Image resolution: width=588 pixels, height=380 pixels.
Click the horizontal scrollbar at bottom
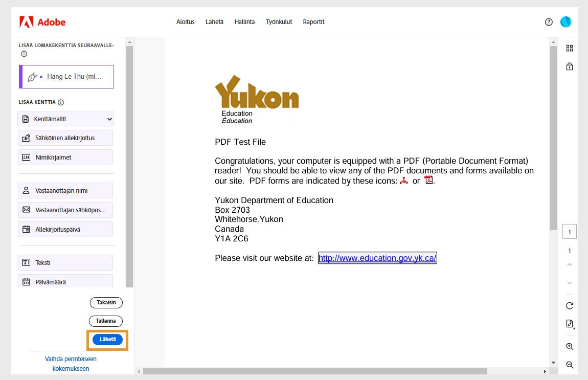point(315,371)
